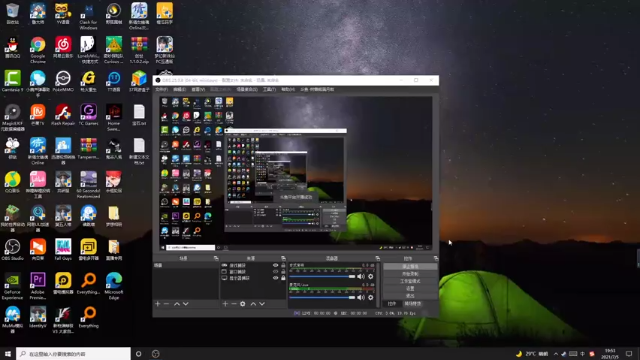Show hidden system tray icons chevron
This screenshot has height=360, width=640.
point(556,354)
